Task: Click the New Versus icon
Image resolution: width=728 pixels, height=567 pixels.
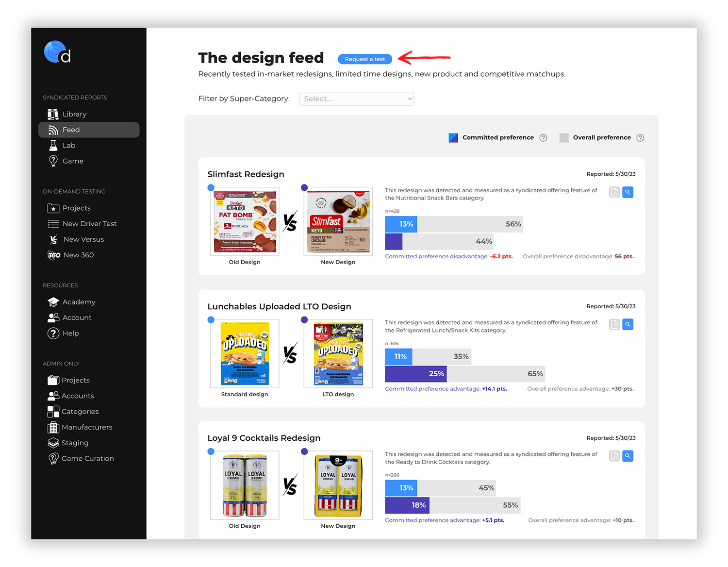Action: (53, 239)
